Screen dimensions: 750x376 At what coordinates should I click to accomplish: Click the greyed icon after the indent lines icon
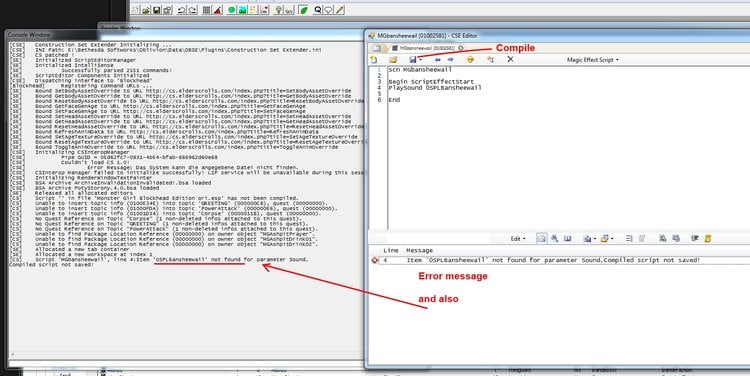click(x=642, y=238)
